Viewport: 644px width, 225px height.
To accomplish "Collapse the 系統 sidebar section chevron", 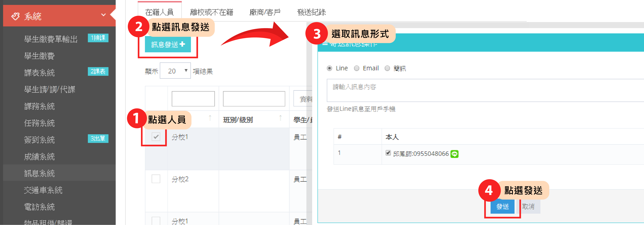I will coord(103,15).
